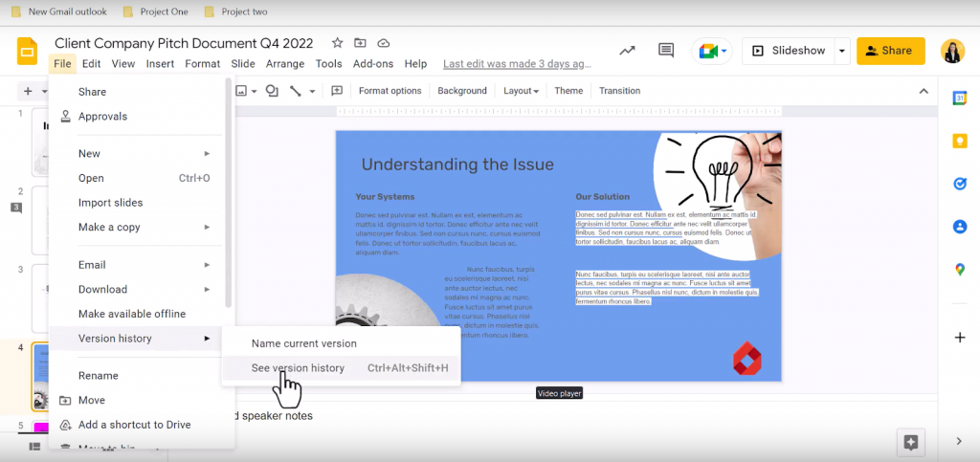Open the activity dashboard trend icon

tap(627, 51)
